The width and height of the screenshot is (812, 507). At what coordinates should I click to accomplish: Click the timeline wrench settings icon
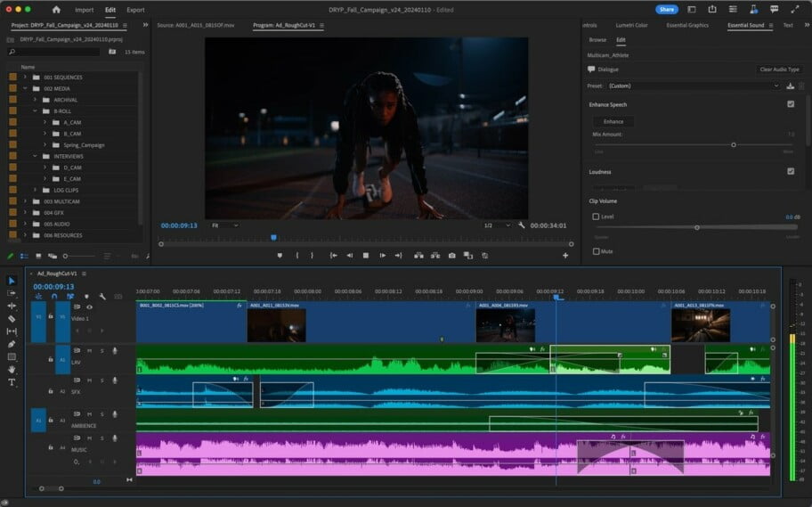tap(102, 297)
